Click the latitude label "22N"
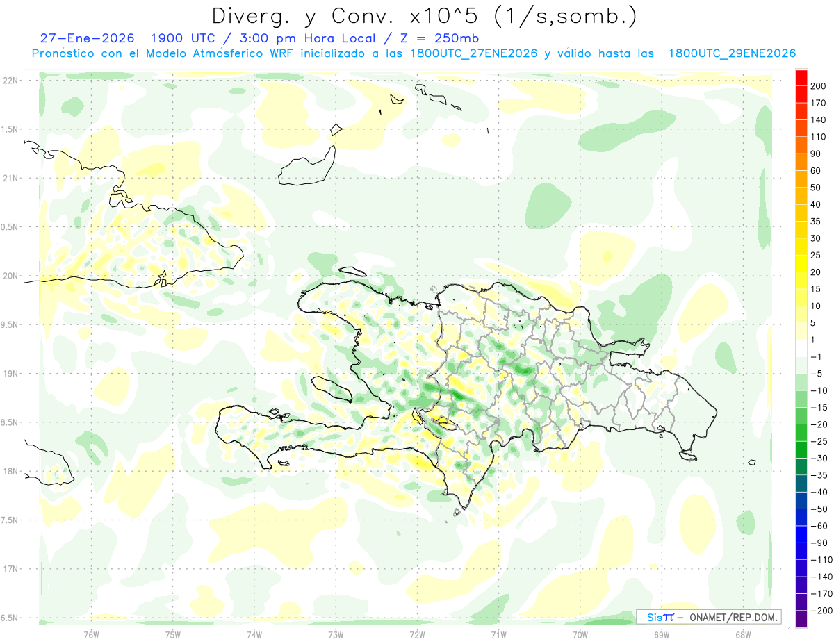Screen dimensions: 834x644 click(x=10, y=81)
